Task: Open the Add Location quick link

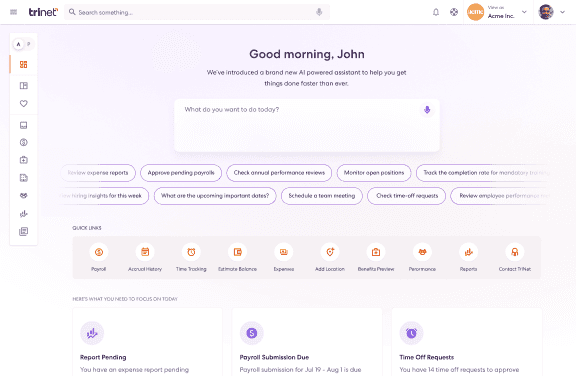Action: point(330,257)
